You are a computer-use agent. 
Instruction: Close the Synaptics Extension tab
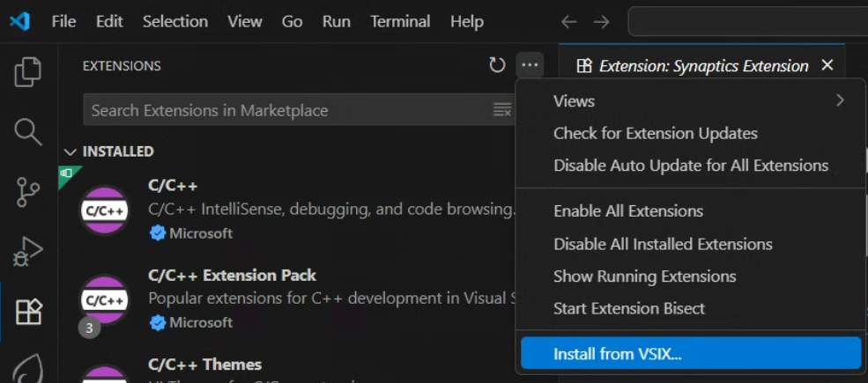[827, 65]
